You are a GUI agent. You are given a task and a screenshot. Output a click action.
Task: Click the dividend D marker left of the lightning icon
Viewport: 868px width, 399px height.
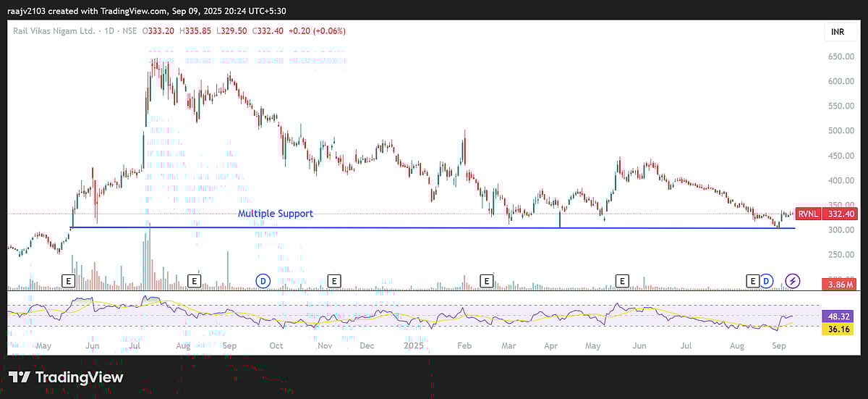pos(767,280)
